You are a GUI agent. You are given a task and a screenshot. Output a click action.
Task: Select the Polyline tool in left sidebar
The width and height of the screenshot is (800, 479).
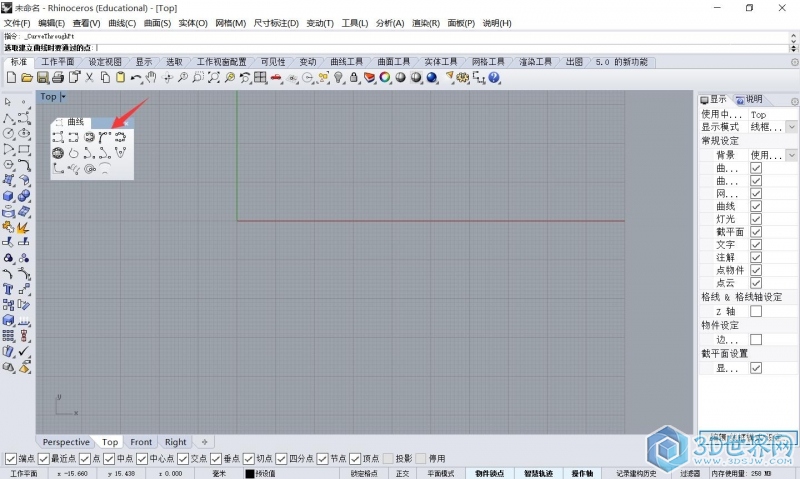click(8, 118)
